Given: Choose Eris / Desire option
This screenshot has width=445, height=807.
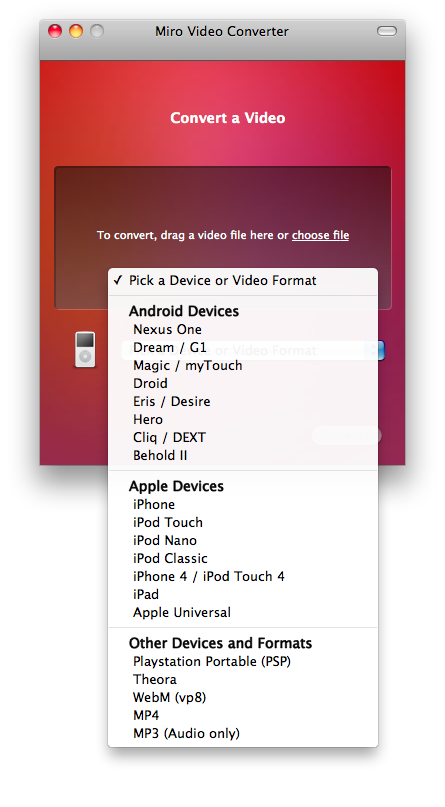Looking at the screenshot, I should tap(243, 401).
